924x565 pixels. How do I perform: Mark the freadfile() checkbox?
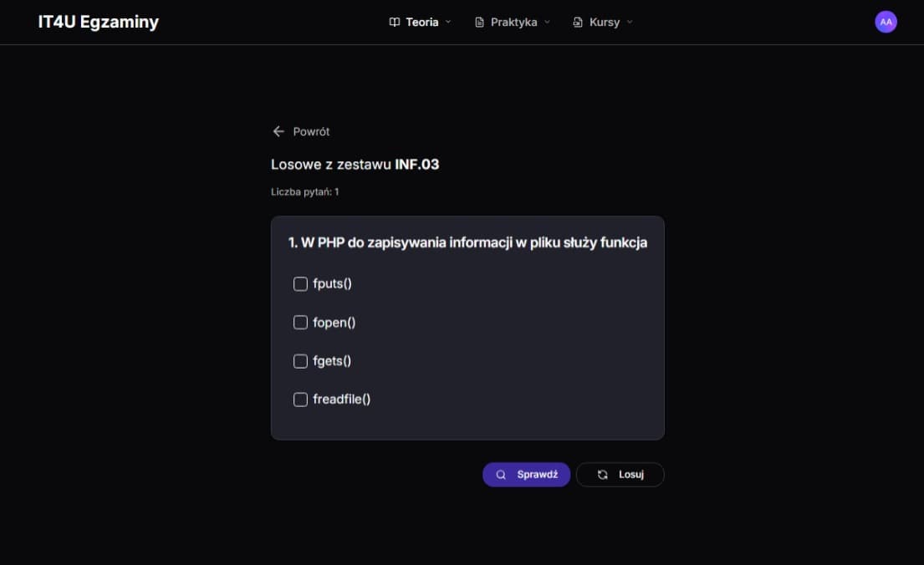tap(300, 400)
